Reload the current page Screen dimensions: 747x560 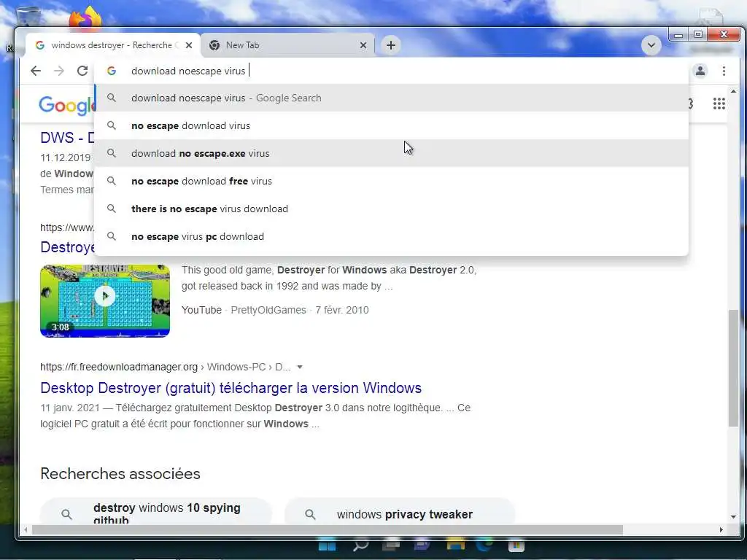coord(82,71)
